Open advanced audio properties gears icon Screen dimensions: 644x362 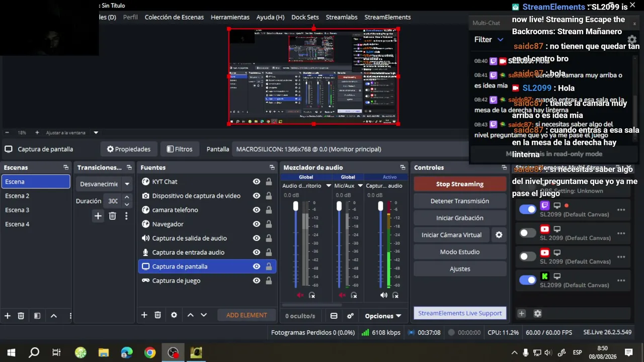click(x=351, y=316)
